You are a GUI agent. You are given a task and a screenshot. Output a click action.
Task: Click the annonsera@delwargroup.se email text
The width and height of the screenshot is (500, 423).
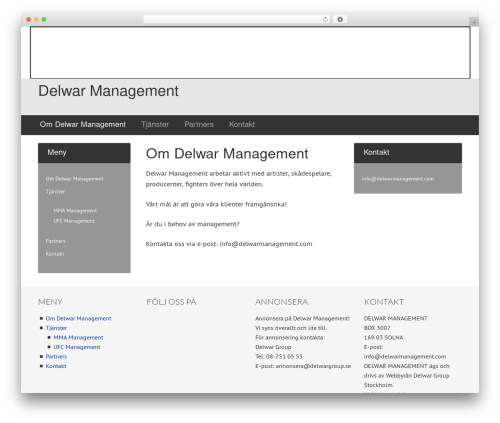tap(313, 366)
